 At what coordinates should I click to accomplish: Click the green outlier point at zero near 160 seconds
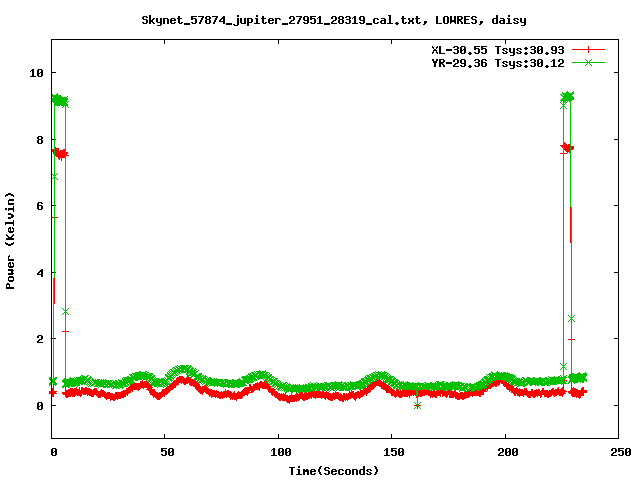point(417,405)
